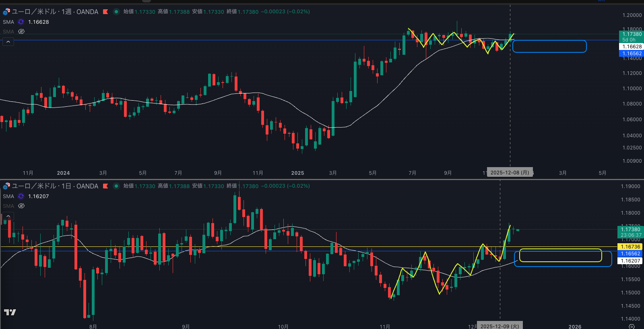Screen dimensions: 644x329
Task: Collapse the weekly chart indicator legend
Action: [8, 41]
